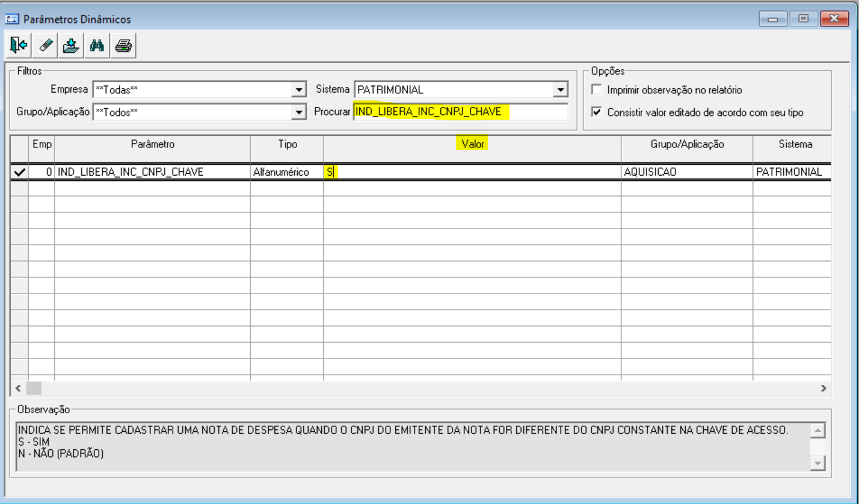The width and height of the screenshot is (859, 504).
Task: Click Observação scrollbar down arrow
Action: [817, 463]
